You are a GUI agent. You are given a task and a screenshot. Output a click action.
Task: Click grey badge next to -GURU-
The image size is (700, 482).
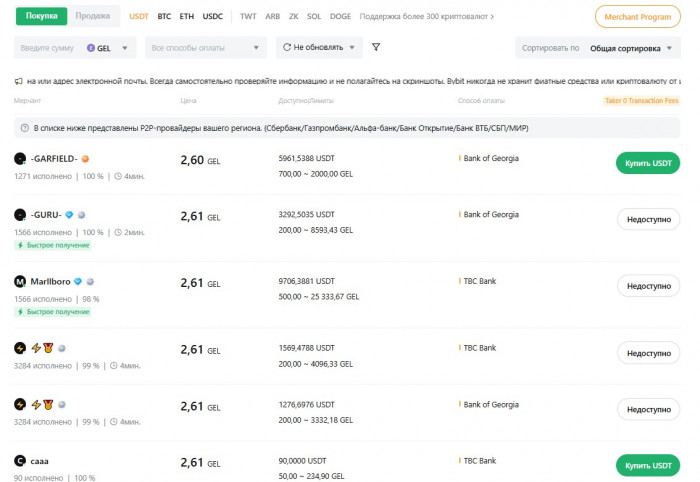(x=81, y=215)
